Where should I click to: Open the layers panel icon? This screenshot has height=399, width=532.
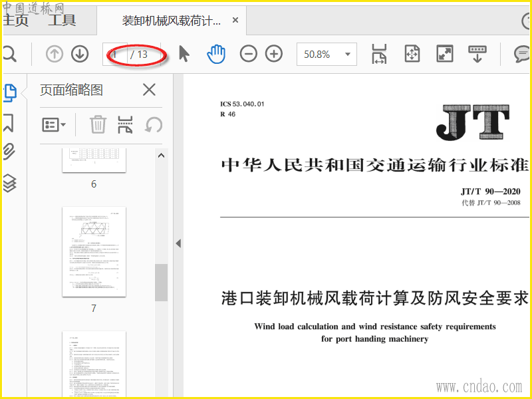[9, 184]
